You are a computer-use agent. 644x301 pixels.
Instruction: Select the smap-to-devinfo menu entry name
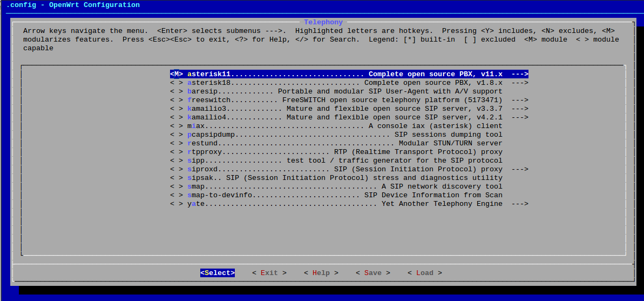(220, 195)
